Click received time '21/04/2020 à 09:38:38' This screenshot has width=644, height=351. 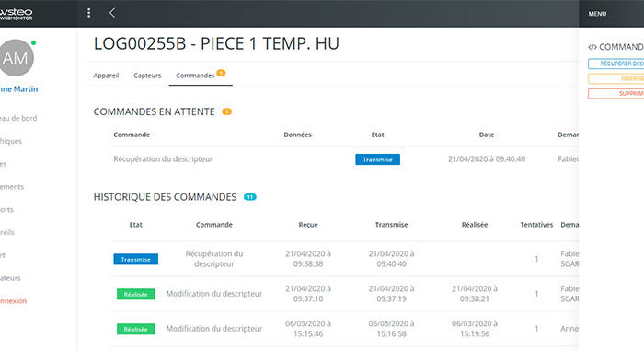tap(308, 259)
